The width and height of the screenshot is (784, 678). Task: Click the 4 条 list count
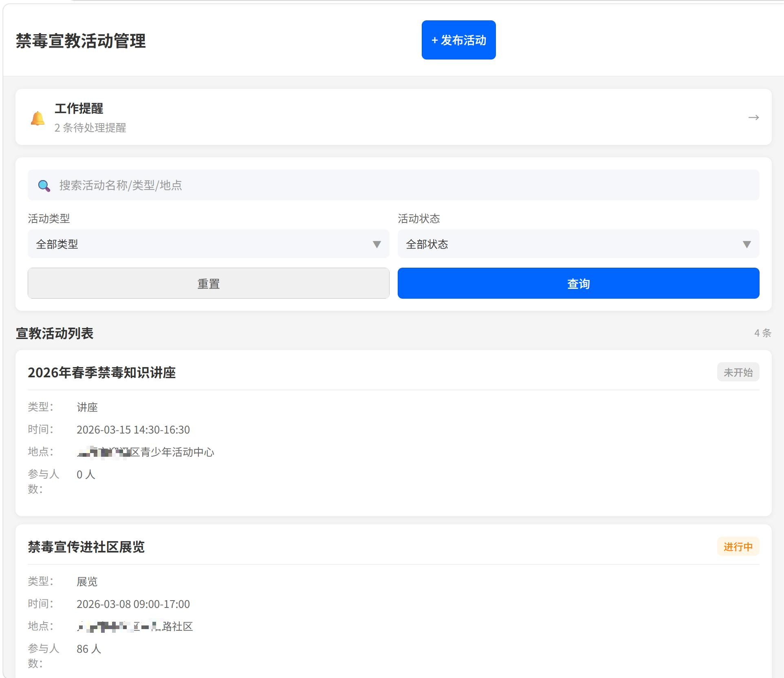coord(763,333)
